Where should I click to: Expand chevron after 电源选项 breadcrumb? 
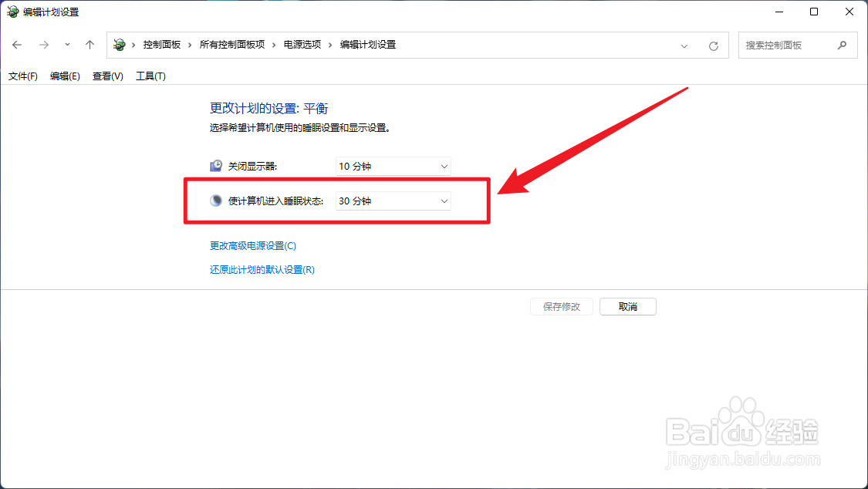coord(330,45)
